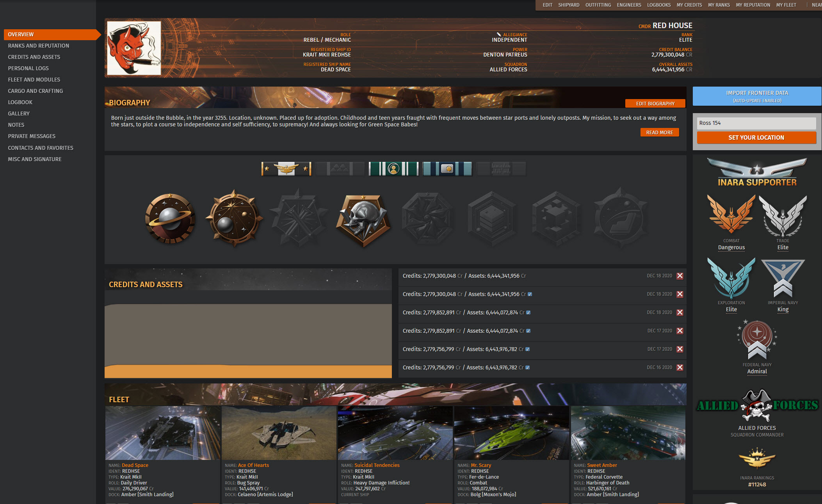Click the Trade Elite rank emblem
The height and width of the screenshot is (504, 822).
tap(783, 215)
